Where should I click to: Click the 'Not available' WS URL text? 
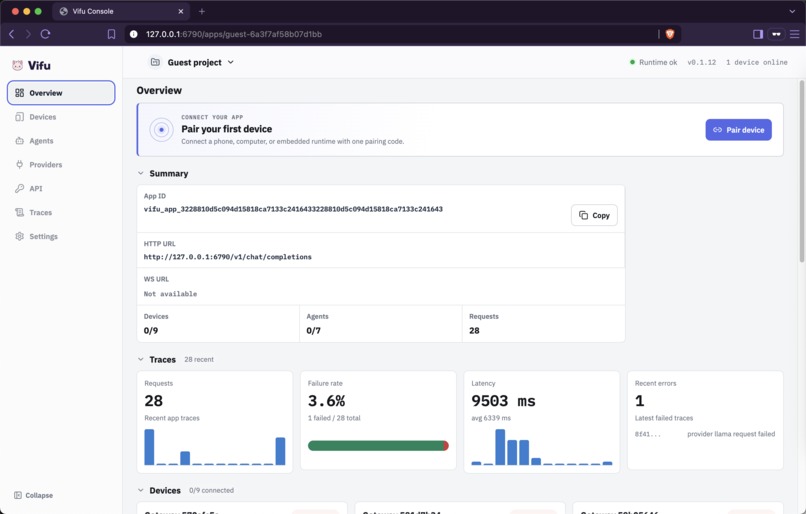click(x=170, y=294)
